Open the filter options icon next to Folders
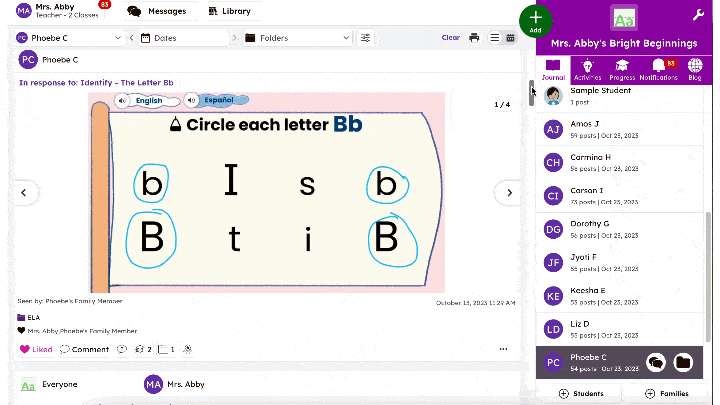 click(x=366, y=38)
